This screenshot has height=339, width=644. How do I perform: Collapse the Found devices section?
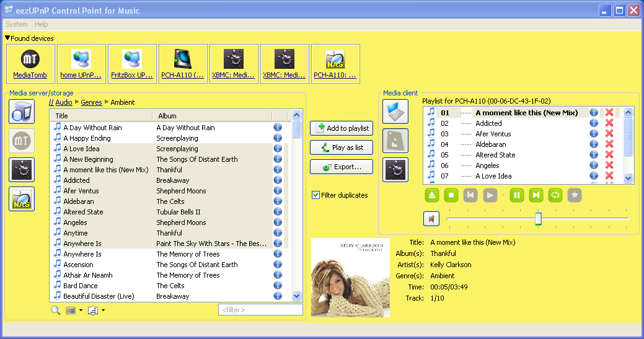click(x=7, y=38)
